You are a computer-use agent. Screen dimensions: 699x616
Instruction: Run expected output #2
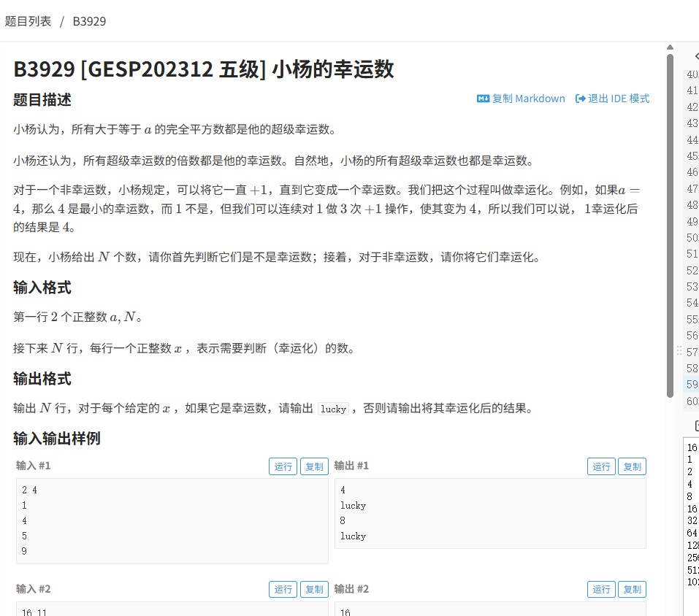coord(600,589)
